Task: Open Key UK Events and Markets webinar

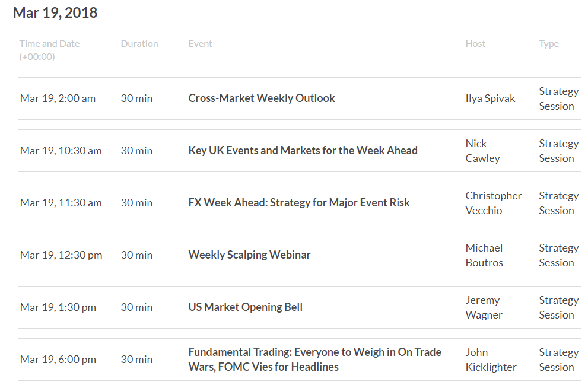Action: 303,151
